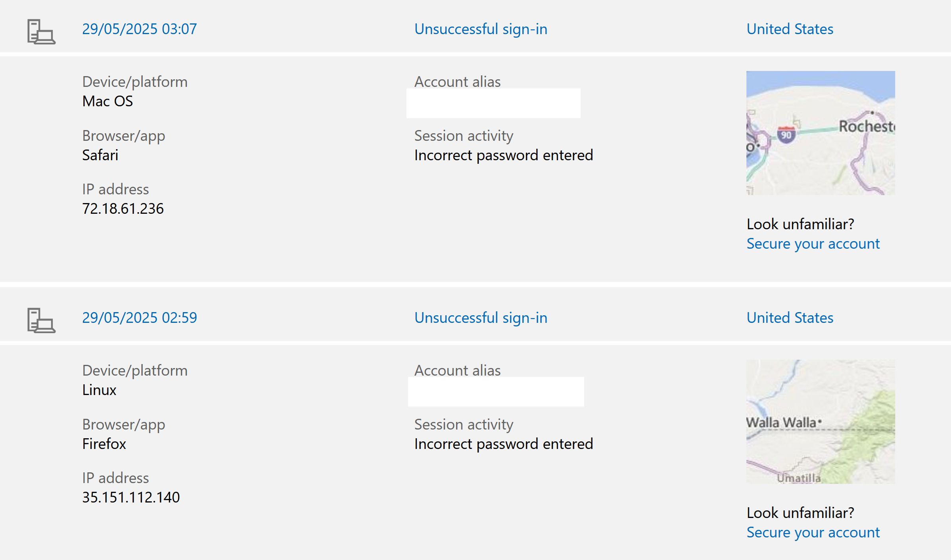Click the Safari browser value
This screenshot has width=951, height=560.
coord(100,155)
